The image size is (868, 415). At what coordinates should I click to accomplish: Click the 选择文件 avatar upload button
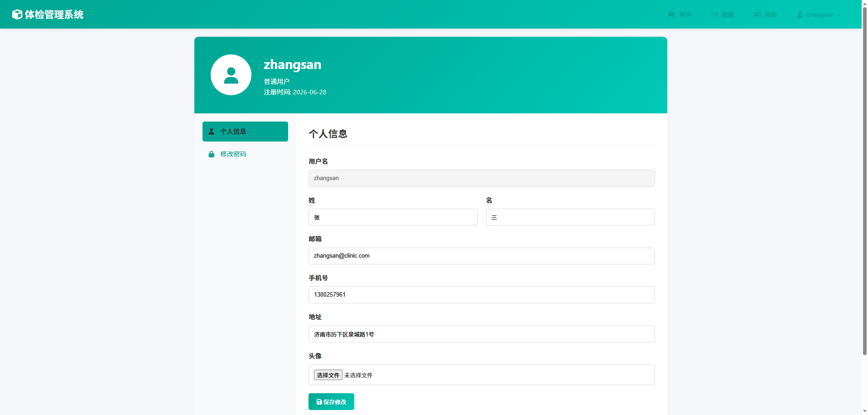coord(328,375)
